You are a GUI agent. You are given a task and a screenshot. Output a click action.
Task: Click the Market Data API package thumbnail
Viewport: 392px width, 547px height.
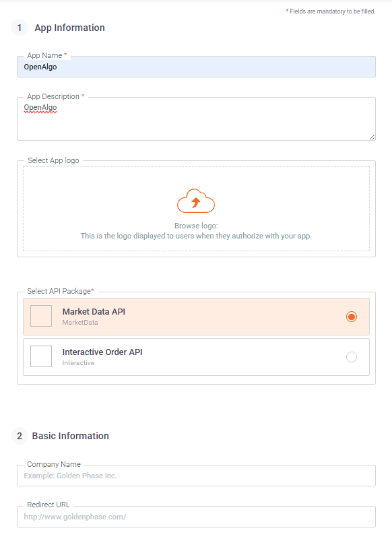[41, 316]
